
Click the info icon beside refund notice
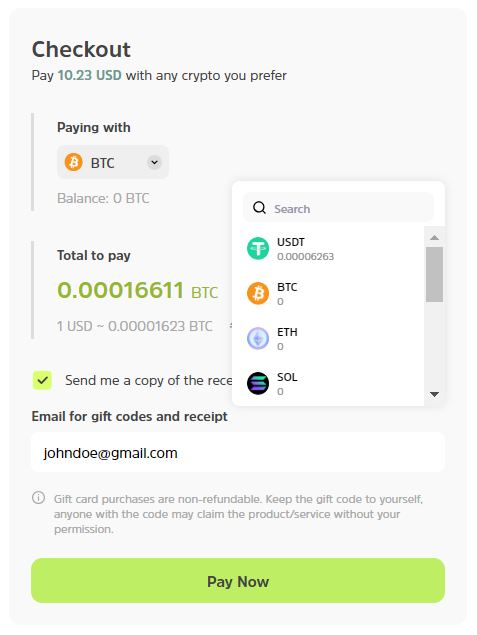[x=38, y=497]
